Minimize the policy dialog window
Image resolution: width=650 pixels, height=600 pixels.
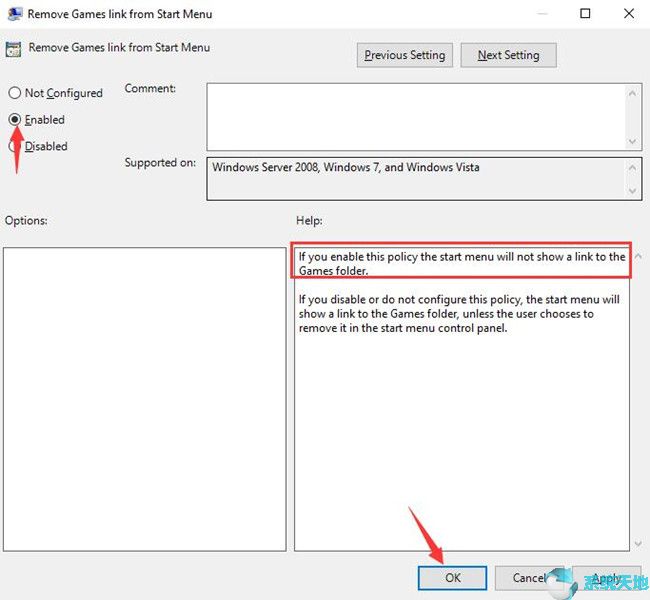coord(542,14)
